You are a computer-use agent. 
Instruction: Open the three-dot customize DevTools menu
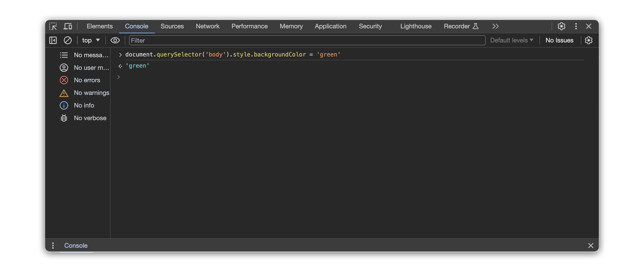click(x=576, y=26)
